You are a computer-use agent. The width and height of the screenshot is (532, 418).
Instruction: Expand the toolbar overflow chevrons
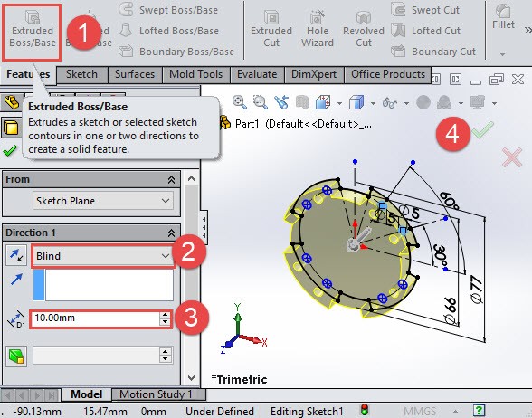(x=527, y=31)
